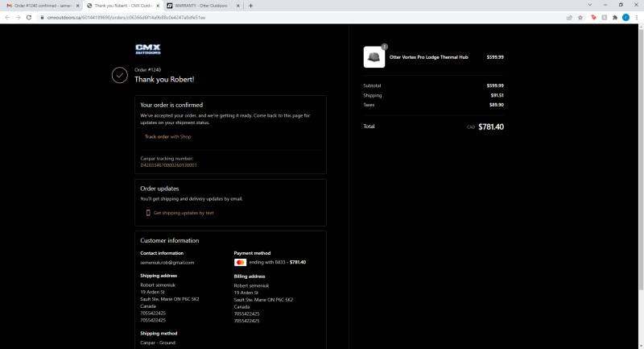644x349 pixels.
Task: Open the gray square extension
Action: point(605,18)
